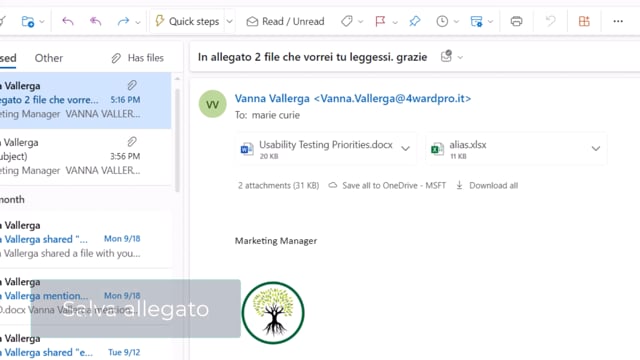Open sender Vanna Vallerga contact link
This screenshot has width=640, height=360.
tap(353, 98)
